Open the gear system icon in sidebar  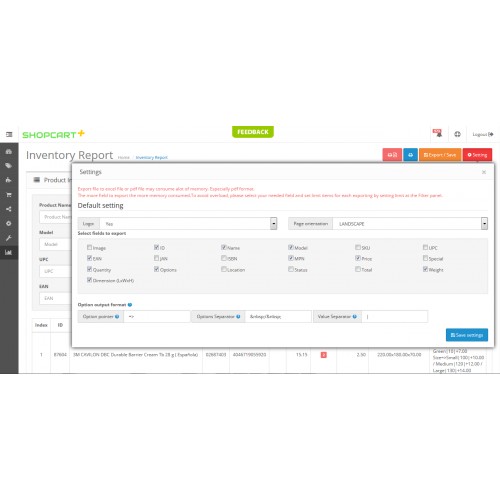[9, 223]
